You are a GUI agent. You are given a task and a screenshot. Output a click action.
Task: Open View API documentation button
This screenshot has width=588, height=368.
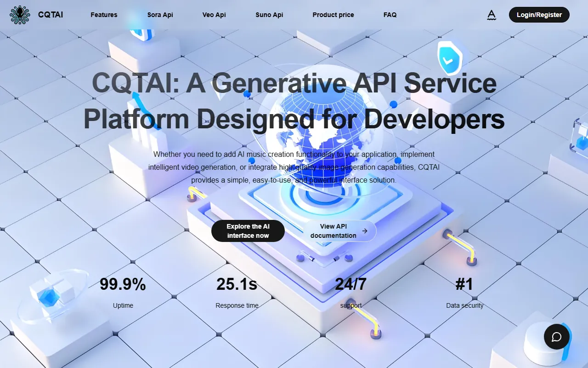334,231
